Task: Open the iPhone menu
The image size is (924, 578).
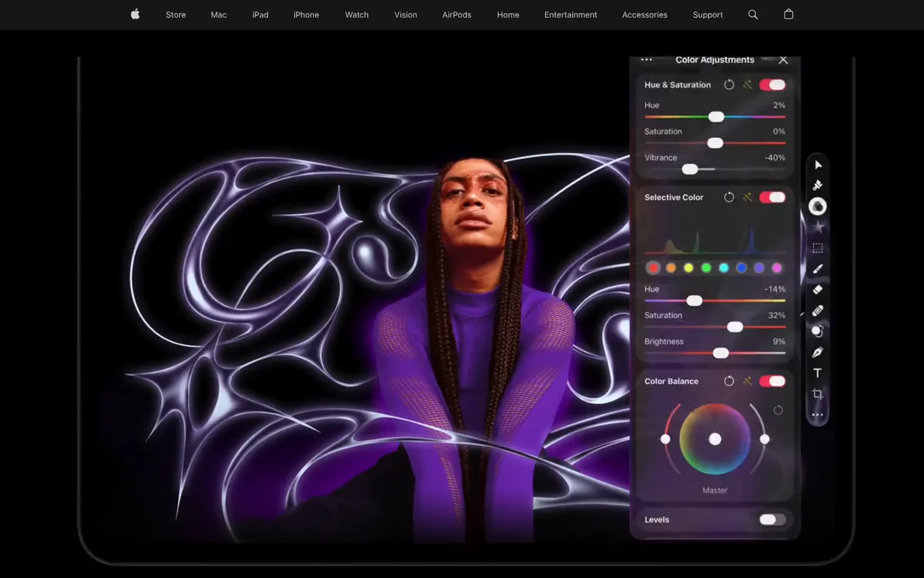Action: pos(307,15)
